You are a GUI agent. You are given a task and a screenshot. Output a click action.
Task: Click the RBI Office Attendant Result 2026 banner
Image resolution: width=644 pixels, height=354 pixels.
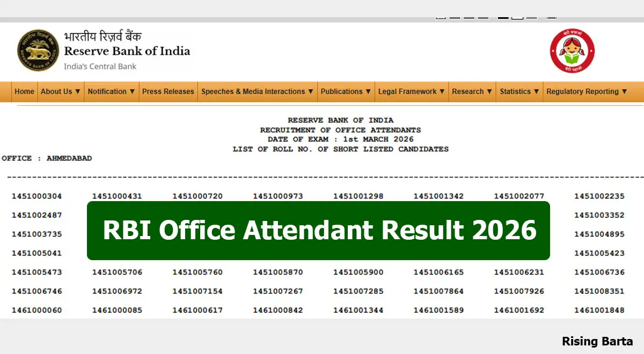319,231
